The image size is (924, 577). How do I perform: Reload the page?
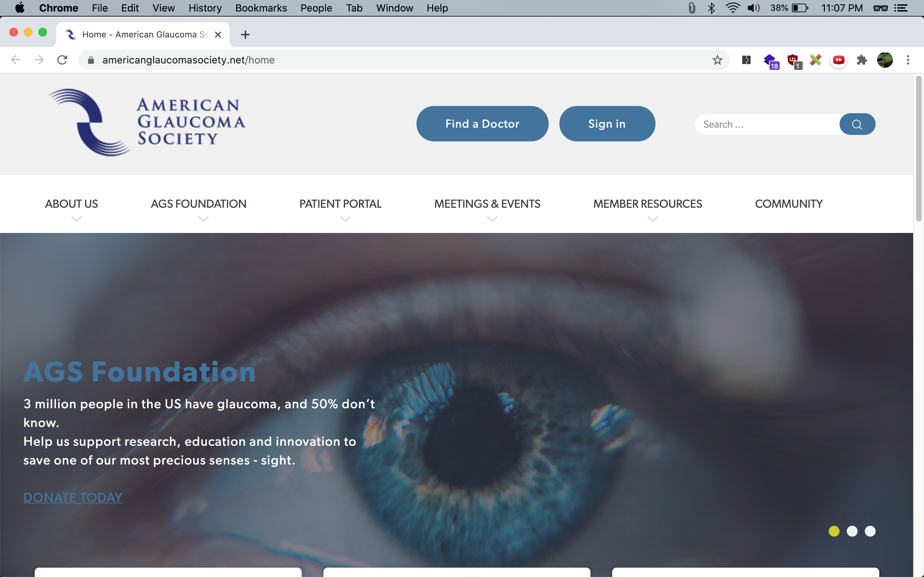[62, 60]
